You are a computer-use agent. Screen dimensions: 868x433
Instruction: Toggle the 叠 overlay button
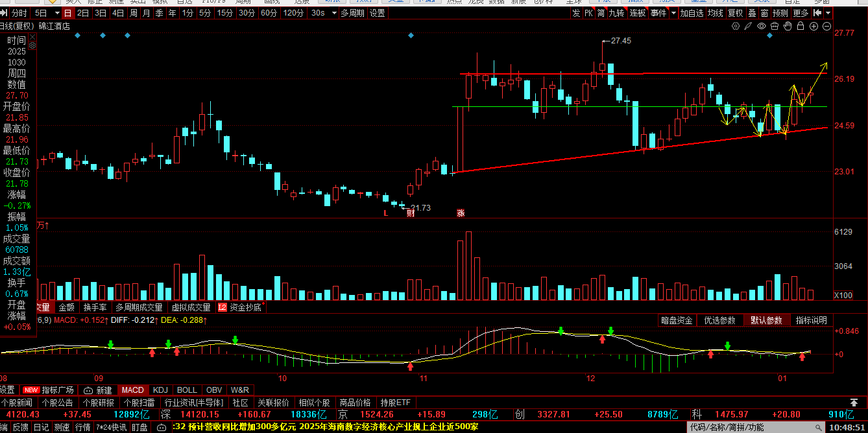pyautogui.click(x=751, y=13)
